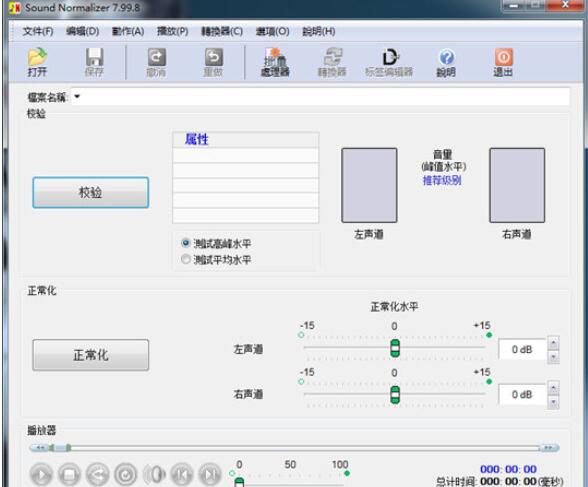Decrease left channel dB with down arrow
Image resolution: width=588 pixels, height=487 pixels.
pyautogui.click(x=554, y=357)
